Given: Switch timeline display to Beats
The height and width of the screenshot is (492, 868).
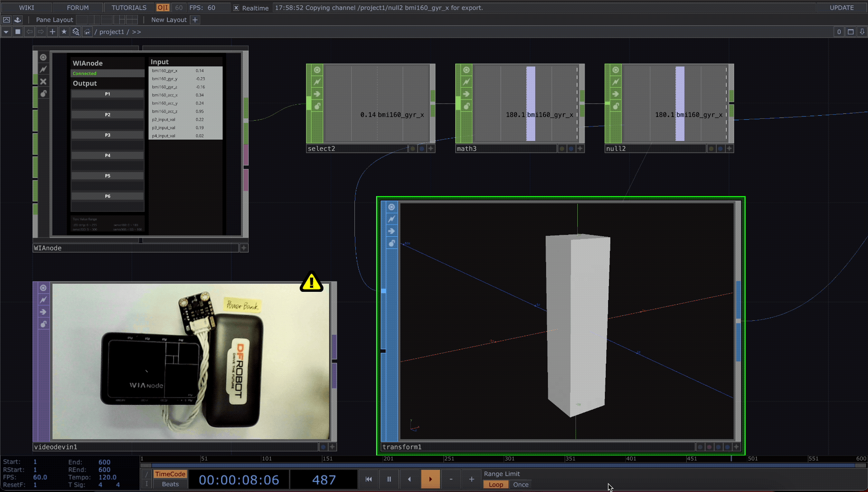Looking at the screenshot, I should pos(170,484).
